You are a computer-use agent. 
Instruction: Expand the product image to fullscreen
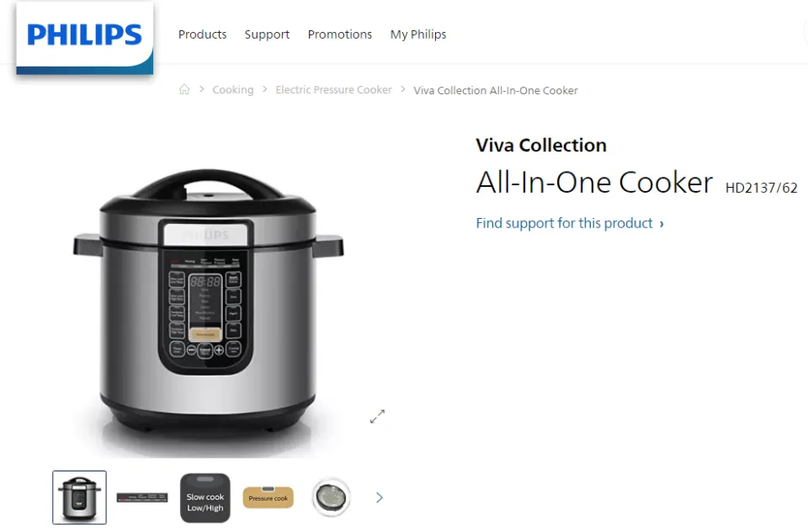point(377,417)
